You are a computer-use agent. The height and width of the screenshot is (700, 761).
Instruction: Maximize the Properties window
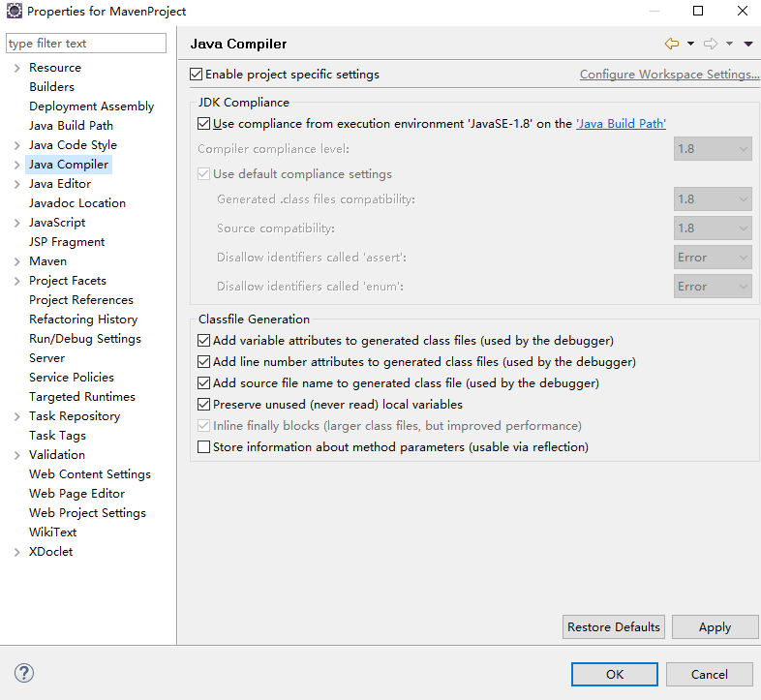coord(698,11)
